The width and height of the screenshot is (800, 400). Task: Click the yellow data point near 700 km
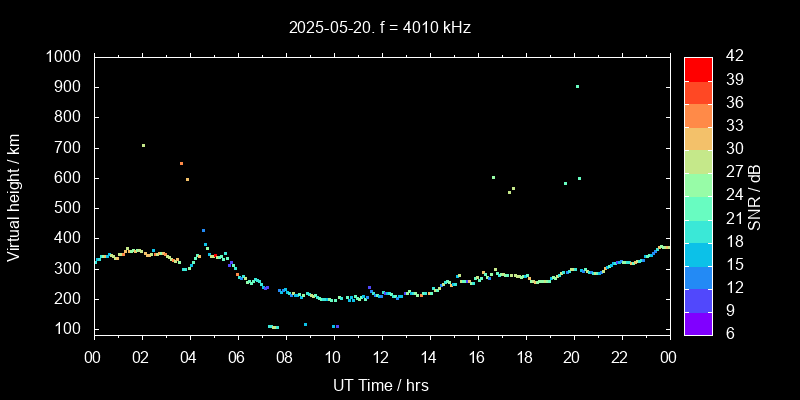143,145
